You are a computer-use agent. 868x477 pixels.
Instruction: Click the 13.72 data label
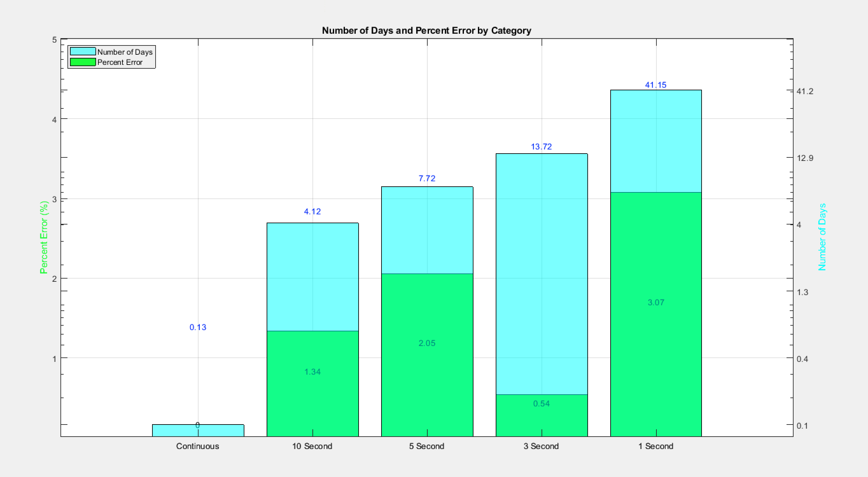542,147
